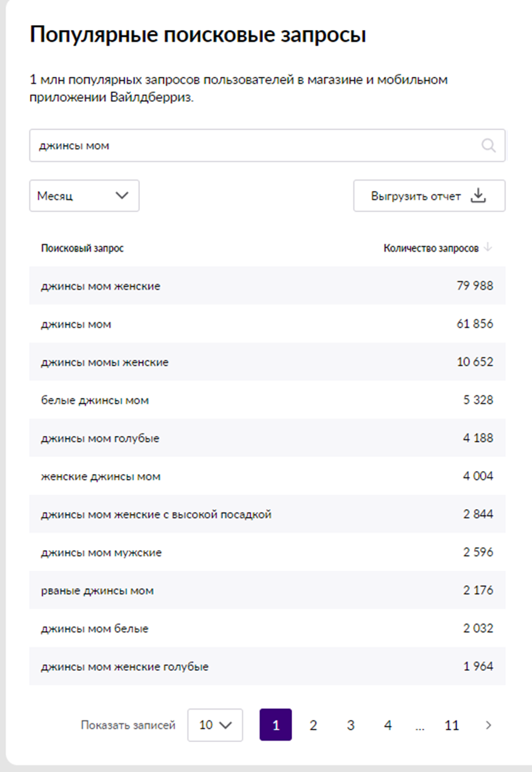Jump to page 3 of results
This screenshot has height=772, width=532.
(351, 725)
